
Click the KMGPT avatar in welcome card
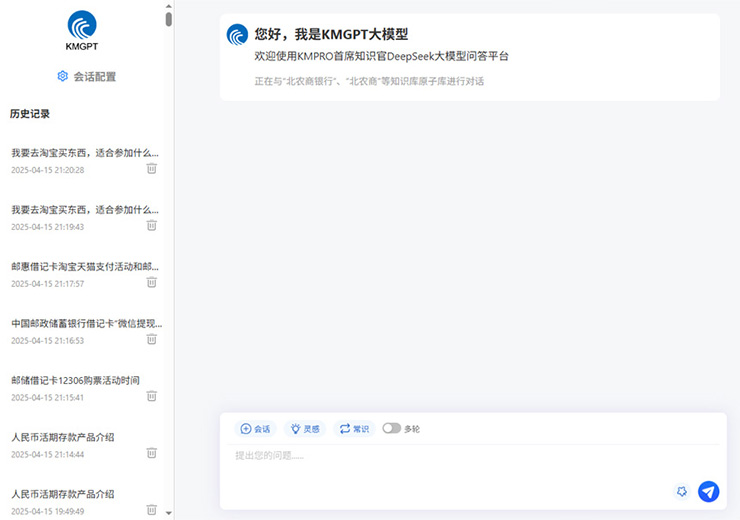pos(237,34)
